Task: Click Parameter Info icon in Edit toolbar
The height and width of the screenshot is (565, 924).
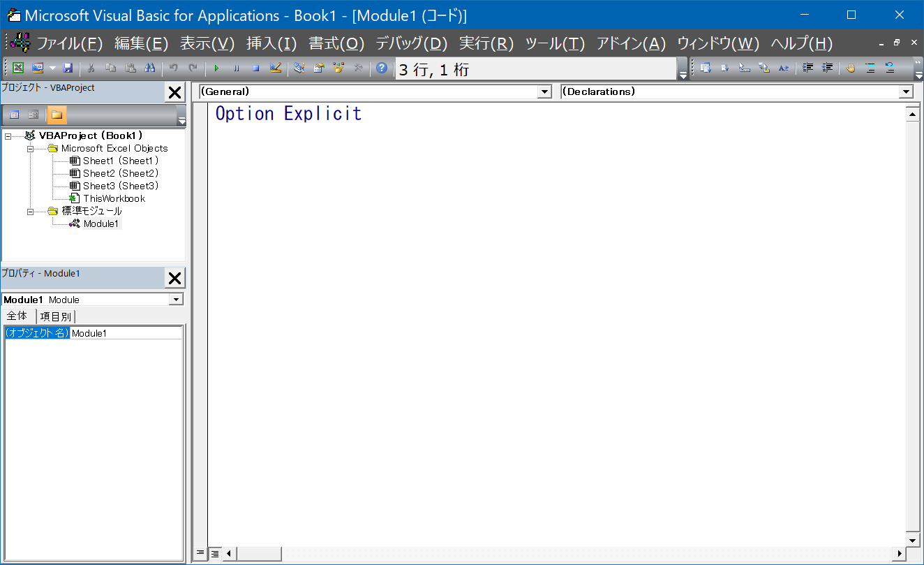Action: click(763, 68)
